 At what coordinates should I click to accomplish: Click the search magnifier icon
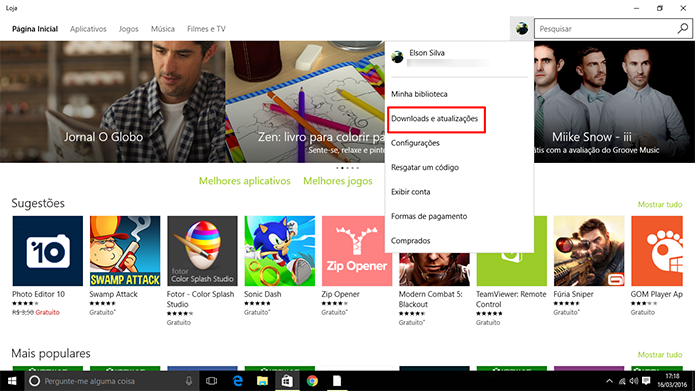pyautogui.click(x=683, y=29)
